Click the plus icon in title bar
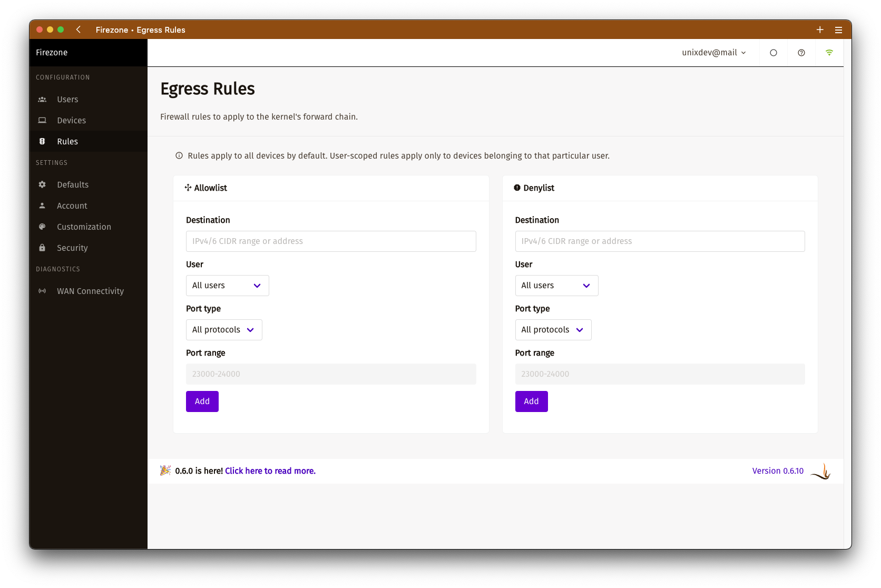The image size is (881, 588). pyautogui.click(x=820, y=30)
